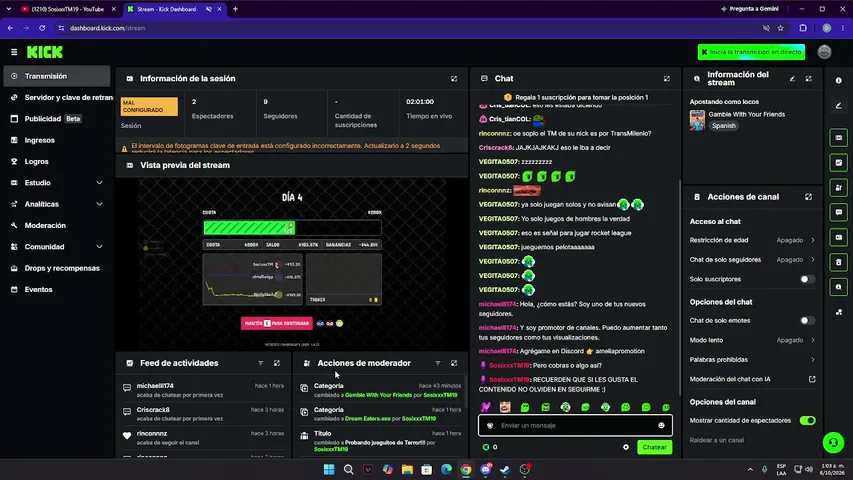This screenshot has height=480, width=853.
Task: Select the first emote in the chat emote row
Action: tap(485, 407)
